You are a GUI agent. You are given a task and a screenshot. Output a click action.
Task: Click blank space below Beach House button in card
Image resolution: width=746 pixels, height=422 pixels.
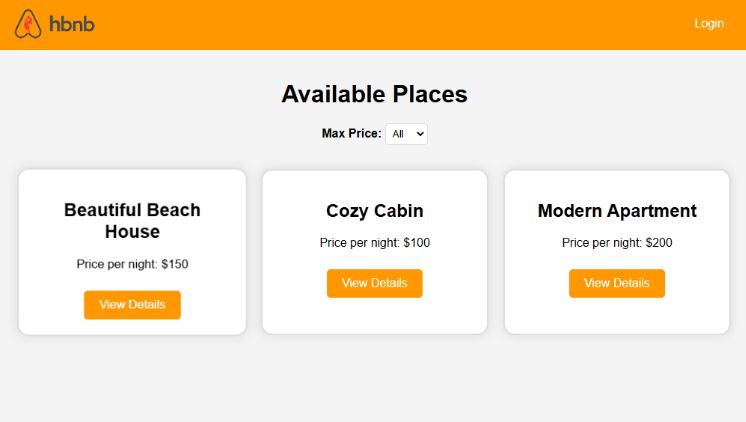click(x=132, y=327)
